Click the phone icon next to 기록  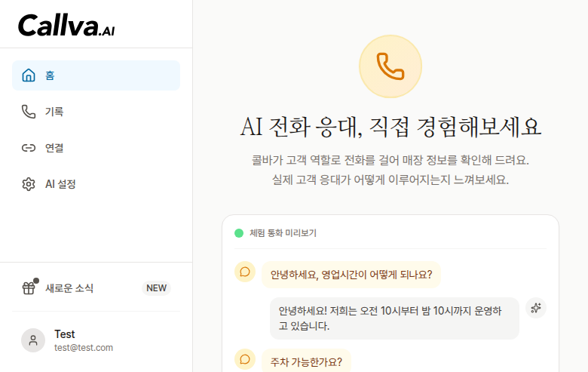[29, 112]
